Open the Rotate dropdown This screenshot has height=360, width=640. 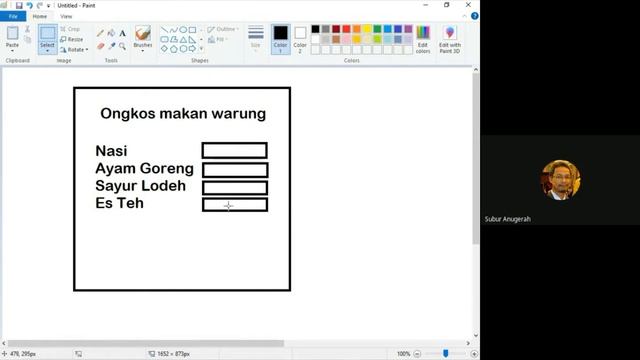pyautogui.click(x=74, y=49)
